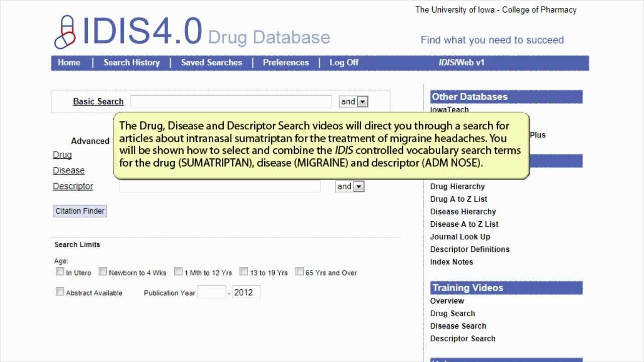644x362 pixels.
Task: Play the Overview training video
Action: click(x=447, y=301)
